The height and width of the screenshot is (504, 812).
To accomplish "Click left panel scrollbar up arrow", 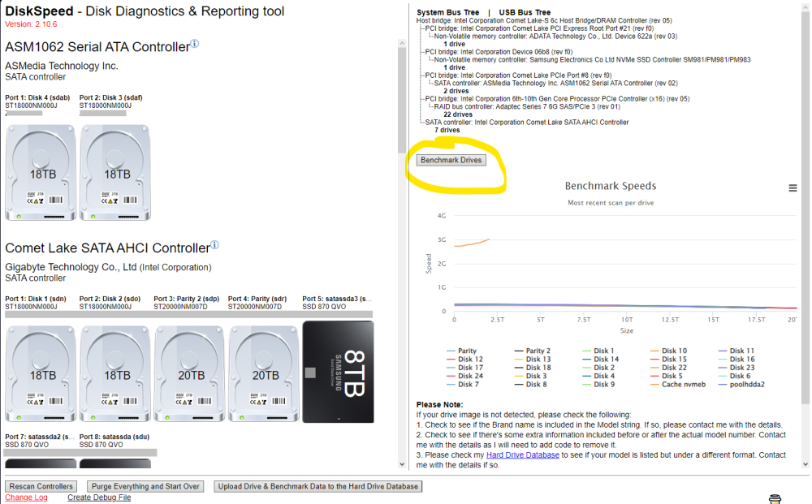I will [402, 44].
